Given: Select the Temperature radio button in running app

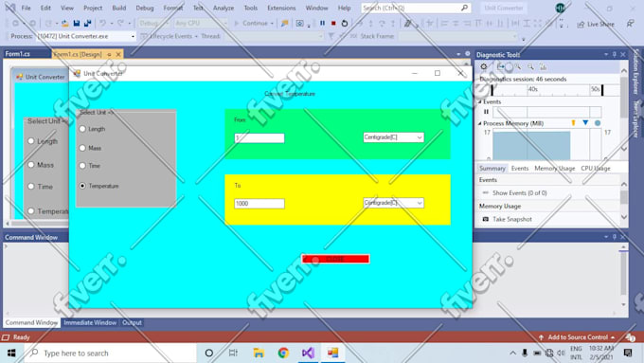Looking at the screenshot, I should click(82, 186).
